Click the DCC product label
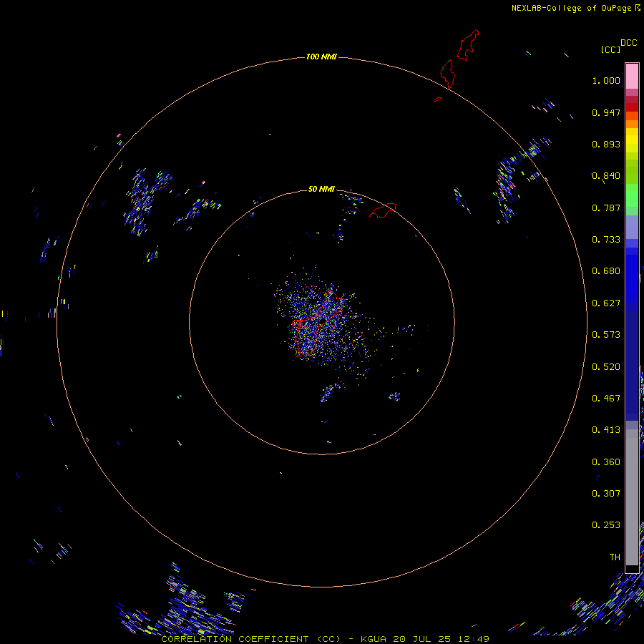The image size is (644, 644). click(628, 43)
